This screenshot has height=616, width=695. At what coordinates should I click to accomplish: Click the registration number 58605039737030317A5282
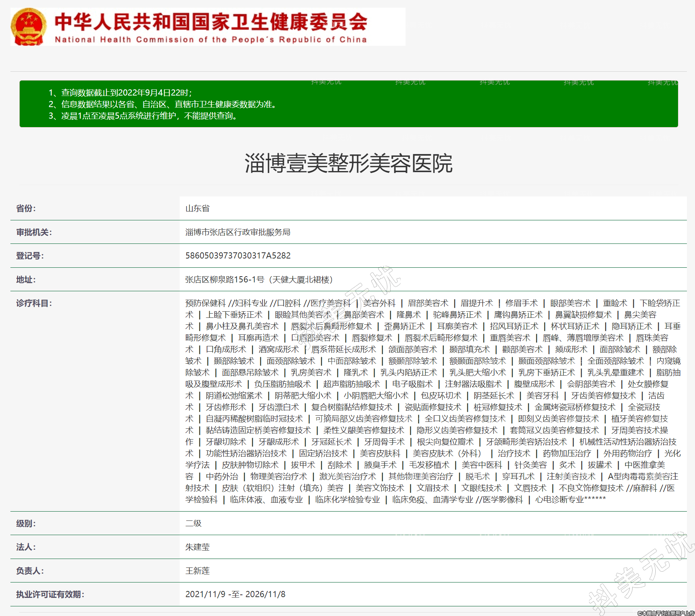pyautogui.click(x=238, y=256)
